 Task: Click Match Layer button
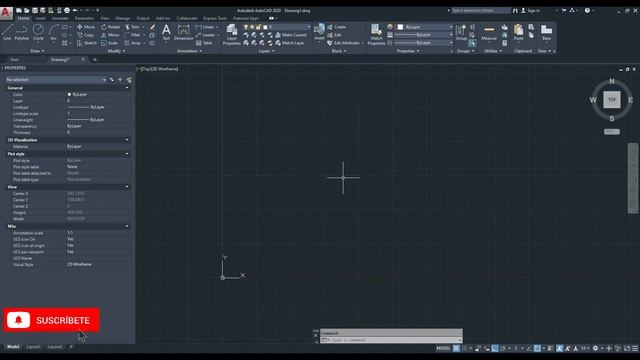pyautogui.click(x=290, y=43)
